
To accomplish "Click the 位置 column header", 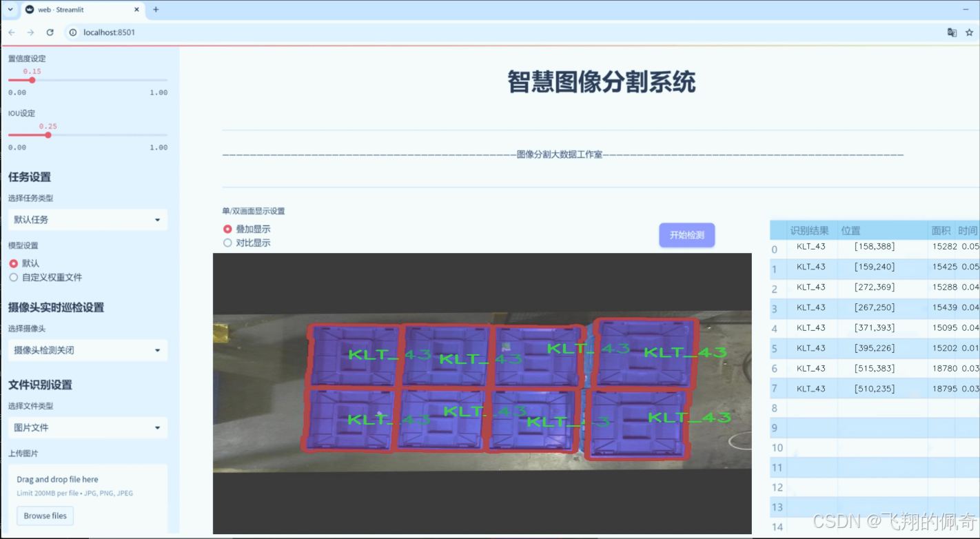I will point(882,230).
